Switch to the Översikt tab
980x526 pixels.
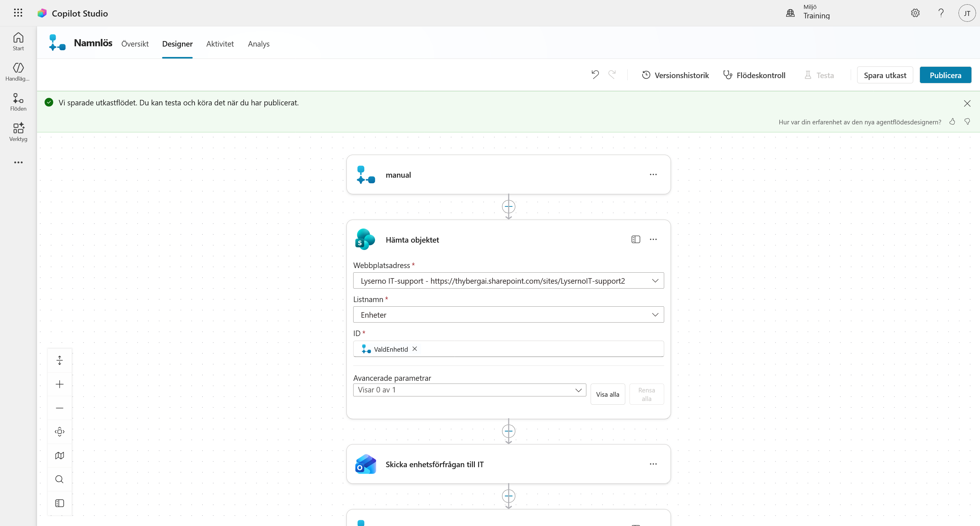click(135, 44)
